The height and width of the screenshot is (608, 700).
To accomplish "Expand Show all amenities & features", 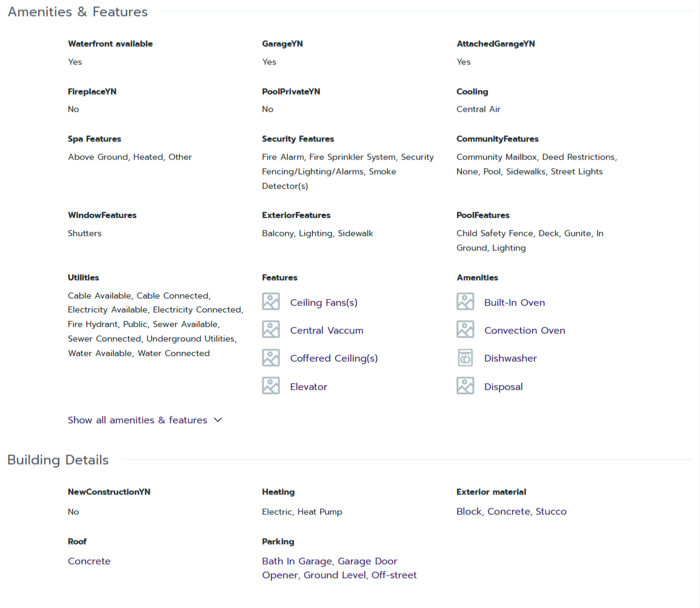I will 138,420.
